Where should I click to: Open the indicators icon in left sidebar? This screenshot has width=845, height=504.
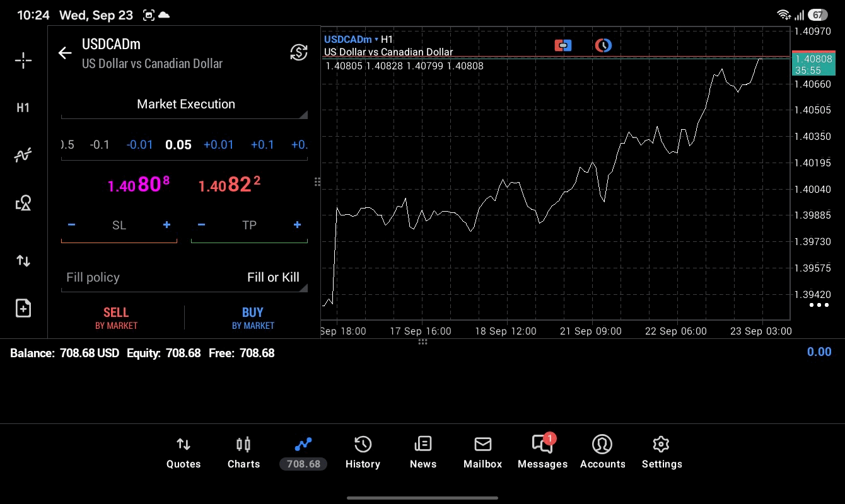tap(23, 155)
